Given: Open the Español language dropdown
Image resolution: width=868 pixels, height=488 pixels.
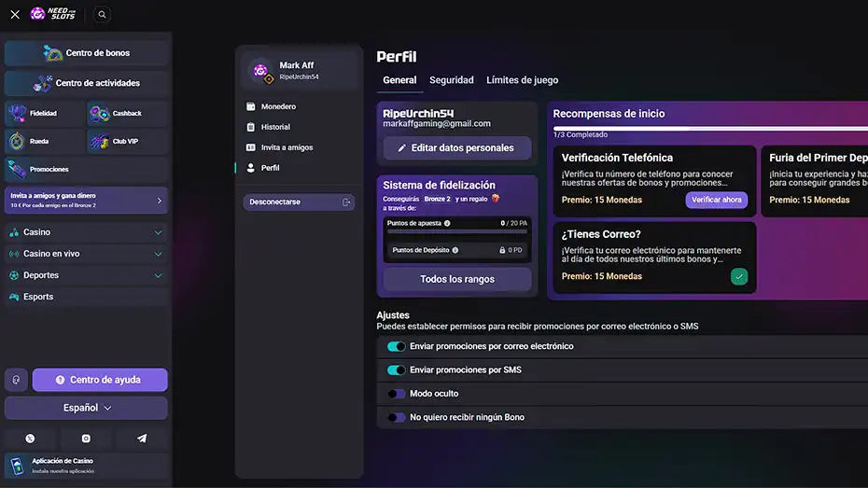Looking at the screenshot, I should point(86,408).
